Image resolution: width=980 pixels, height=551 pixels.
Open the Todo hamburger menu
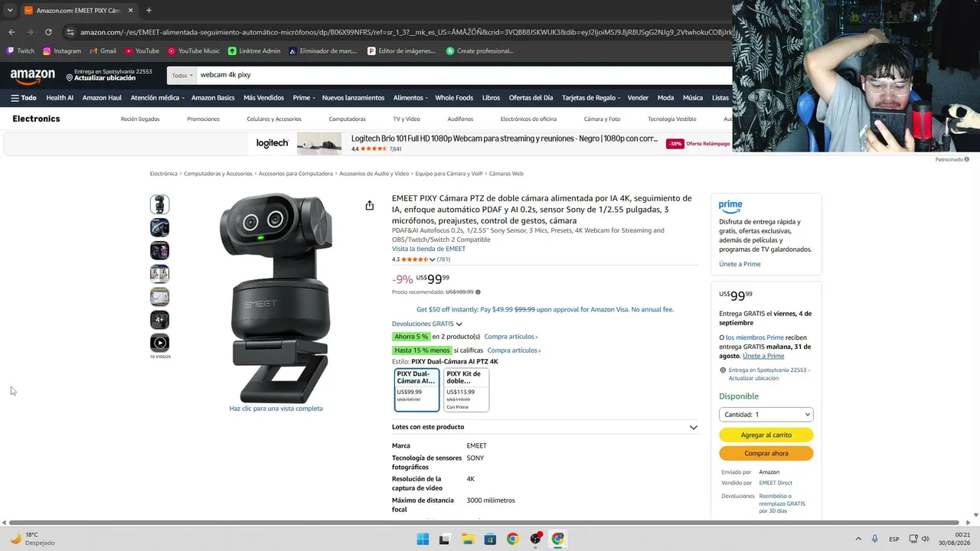[x=24, y=98]
